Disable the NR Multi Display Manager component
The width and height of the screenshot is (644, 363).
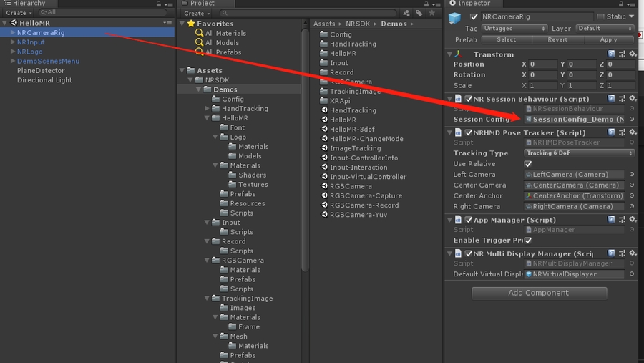click(x=469, y=253)
